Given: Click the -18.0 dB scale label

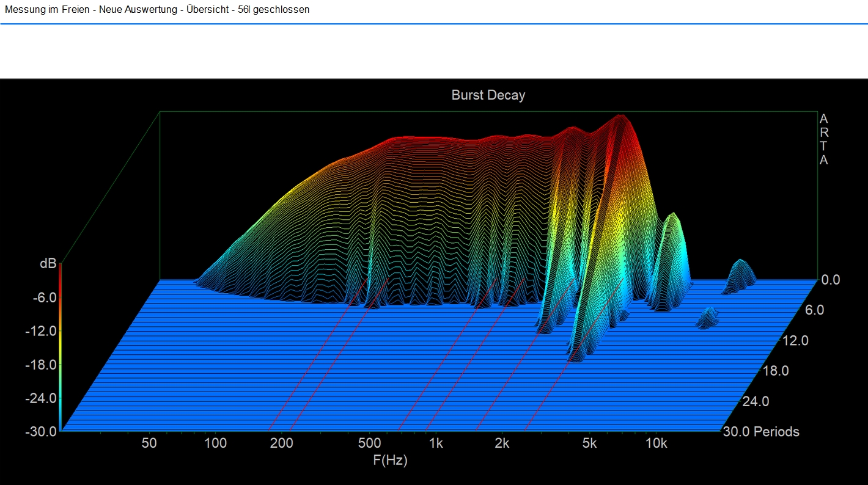Looking at the screenshot, I should coord(41,365).
